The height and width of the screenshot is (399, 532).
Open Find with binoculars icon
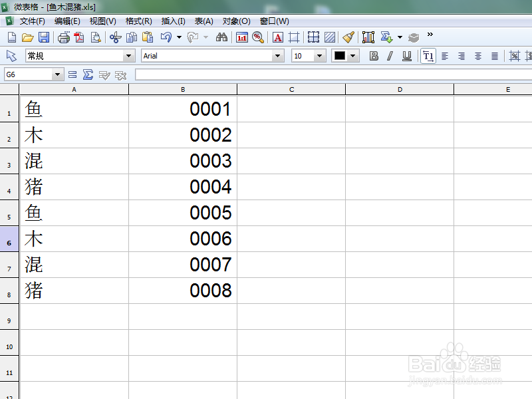(221, 37)
